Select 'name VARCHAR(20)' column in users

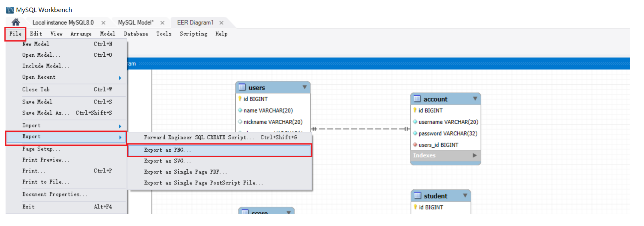[268, 111]
